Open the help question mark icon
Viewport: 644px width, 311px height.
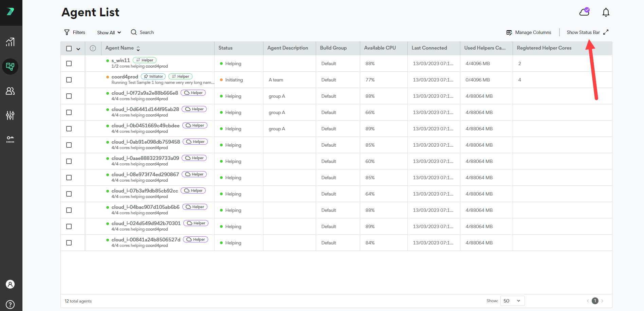pos(10,304)
